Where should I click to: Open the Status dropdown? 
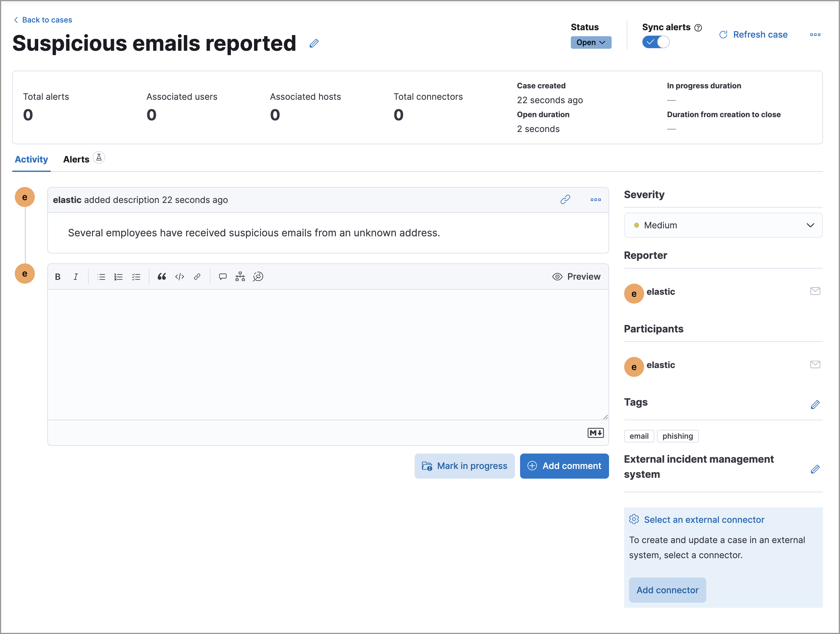point(591,42)
